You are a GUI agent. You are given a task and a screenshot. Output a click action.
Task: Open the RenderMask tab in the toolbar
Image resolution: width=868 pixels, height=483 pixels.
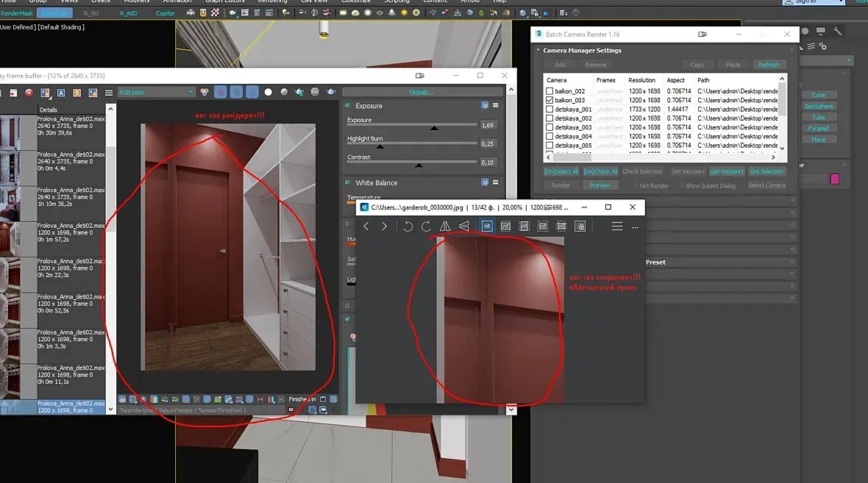tap(17, 13)
